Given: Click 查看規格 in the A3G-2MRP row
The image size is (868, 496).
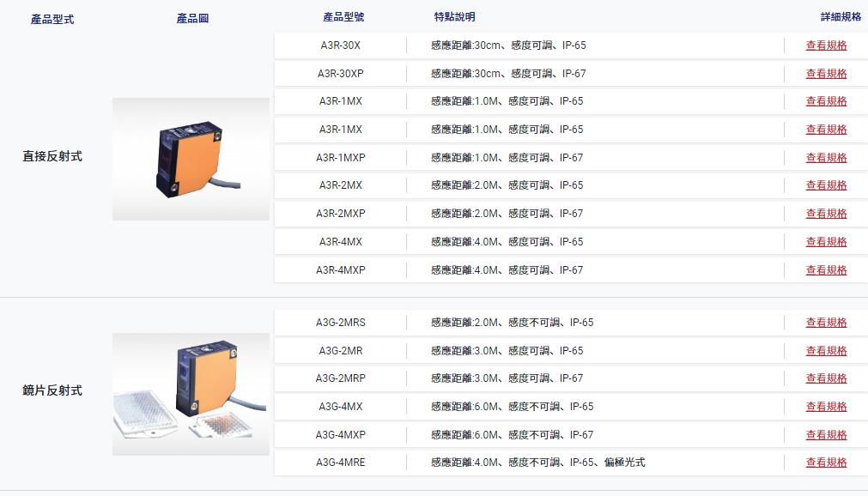Looking at the screenshot, I should (x=826, y=378).
